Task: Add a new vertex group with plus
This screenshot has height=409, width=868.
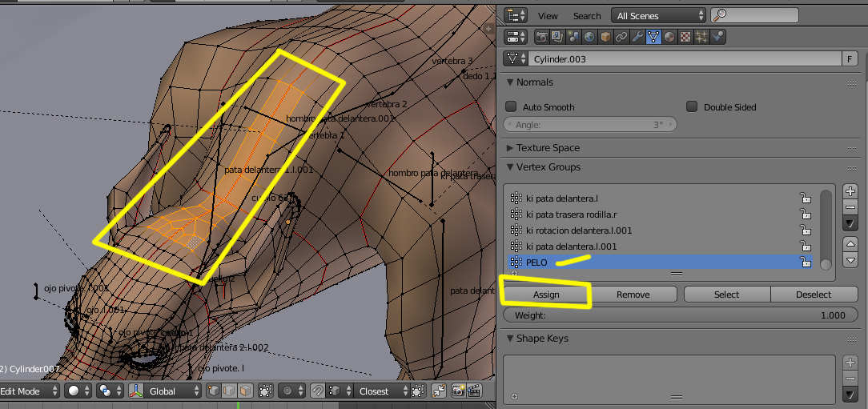Action: tap(850, 190)
